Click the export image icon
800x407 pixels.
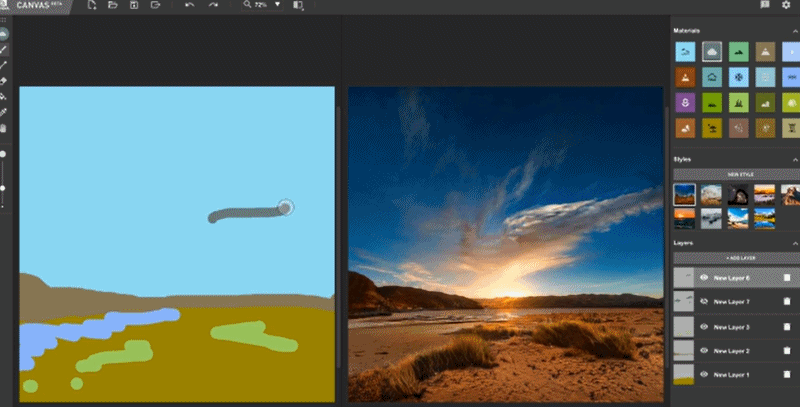point(155,5)
